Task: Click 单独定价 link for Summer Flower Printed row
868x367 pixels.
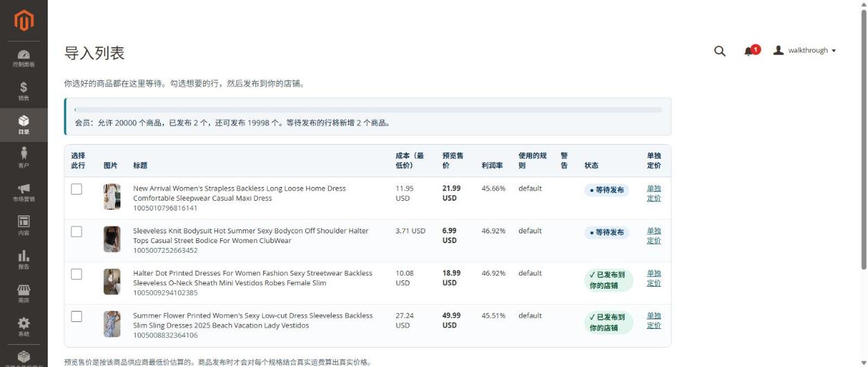Action: pyautogui.click(x=654, y=320)
